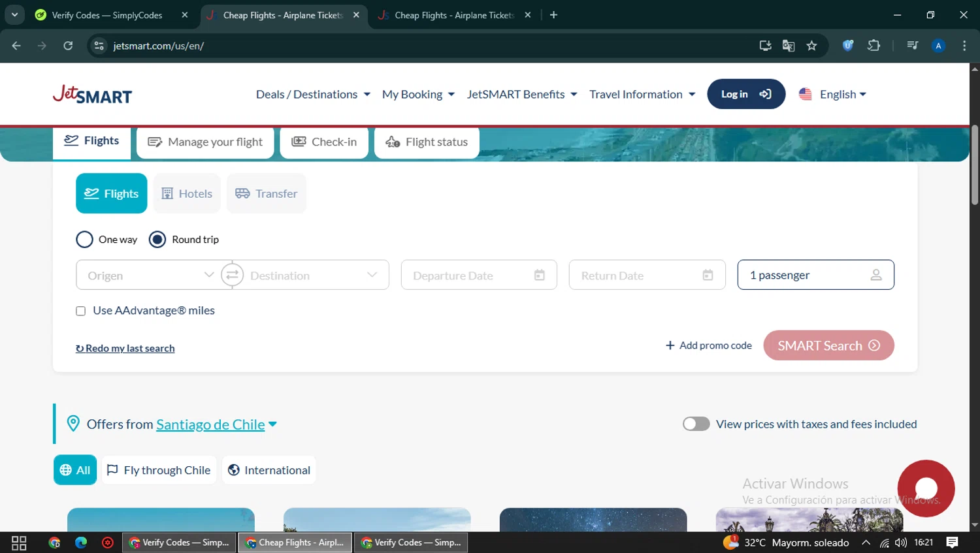This screenshot has width=980, height=553.
Task: Expand the Deals / Destinations menu
Action: (313, 95)
